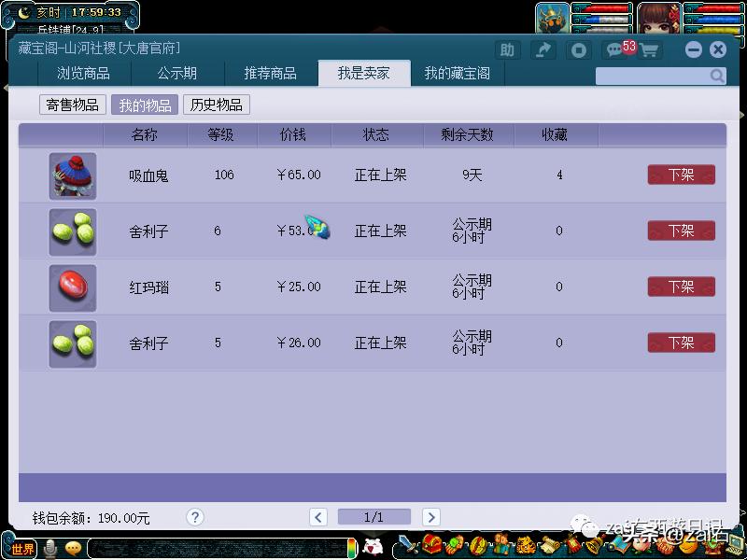
Task: Click the 钱包余额 190.00元 text
Action: pos(91,518)
